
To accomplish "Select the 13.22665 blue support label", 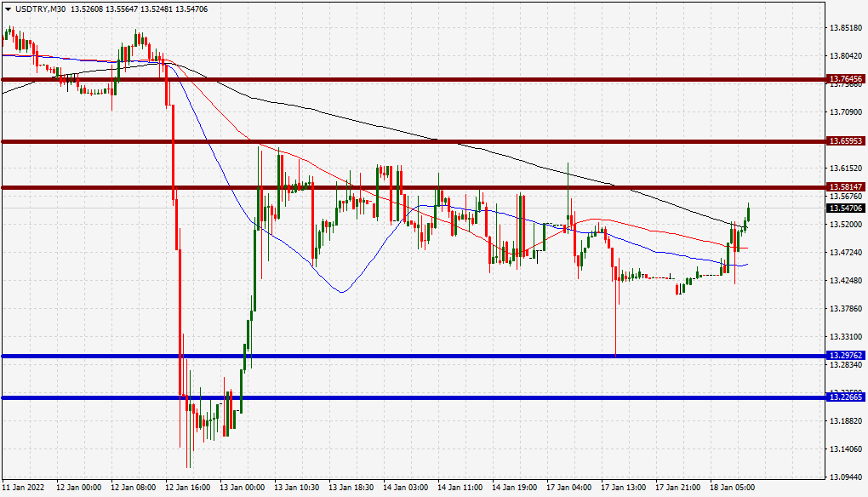I will click(x=845, y=397).
